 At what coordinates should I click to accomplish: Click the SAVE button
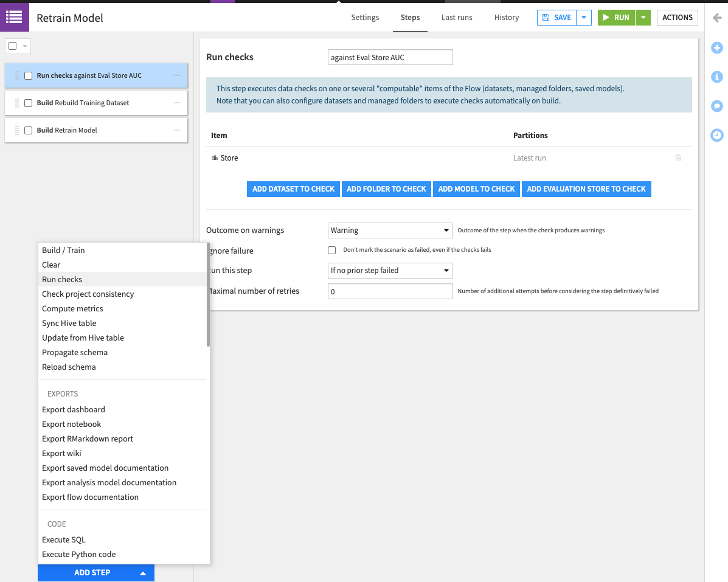coord(556,18)
